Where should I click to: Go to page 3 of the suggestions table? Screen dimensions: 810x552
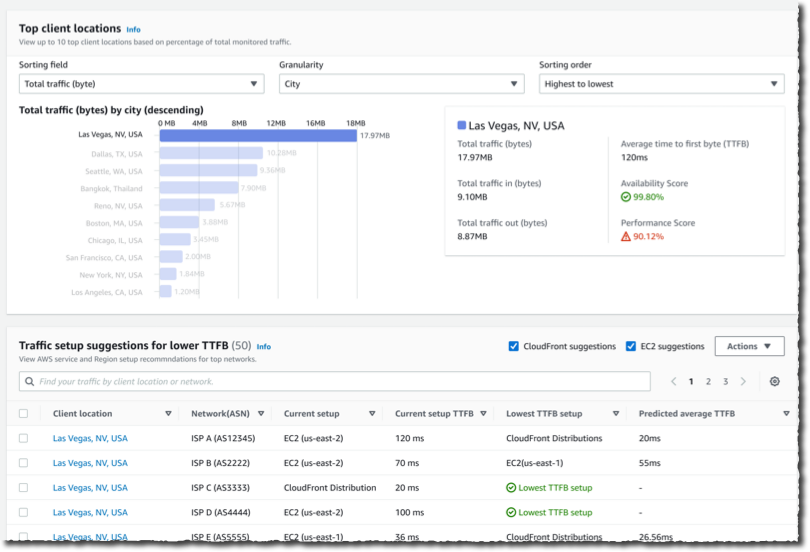tap(725, 382)
